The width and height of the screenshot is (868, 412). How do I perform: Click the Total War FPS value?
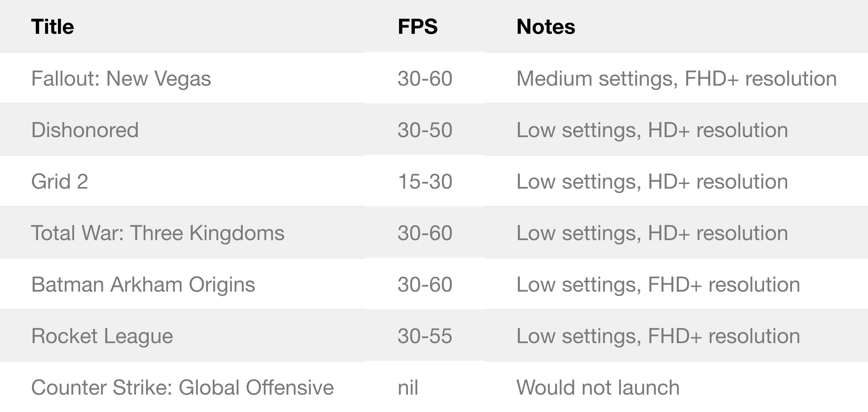point(425,233)
